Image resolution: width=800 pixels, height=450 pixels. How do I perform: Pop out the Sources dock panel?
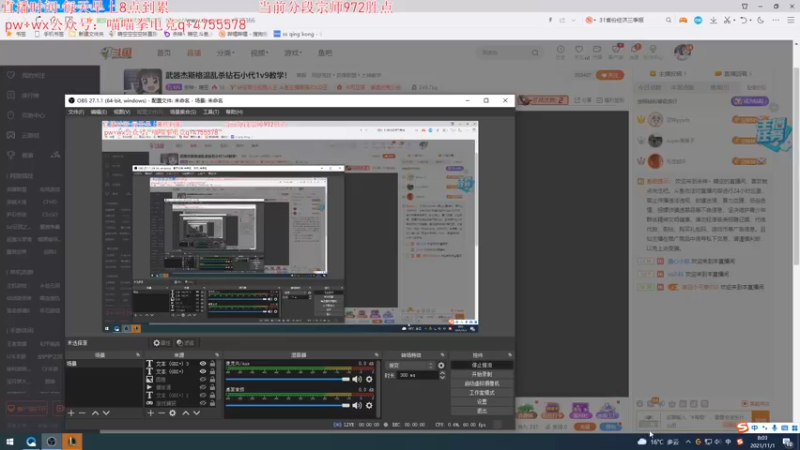click(x=217, y=355)
